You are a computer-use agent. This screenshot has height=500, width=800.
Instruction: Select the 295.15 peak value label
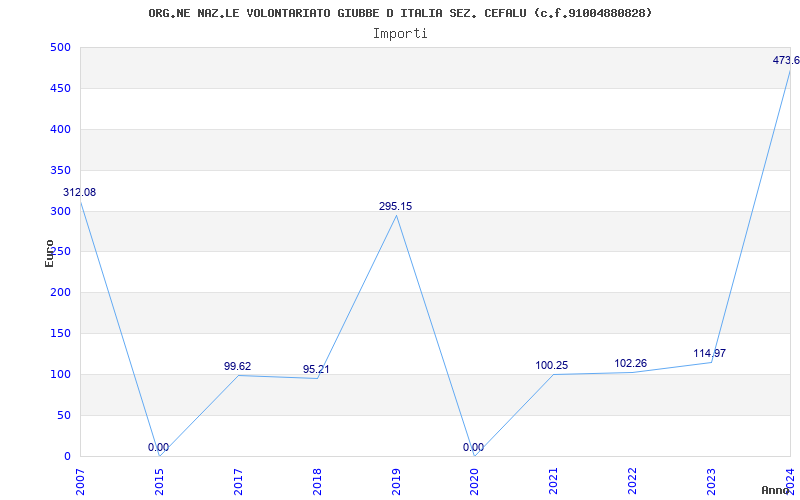click(395, 207)
